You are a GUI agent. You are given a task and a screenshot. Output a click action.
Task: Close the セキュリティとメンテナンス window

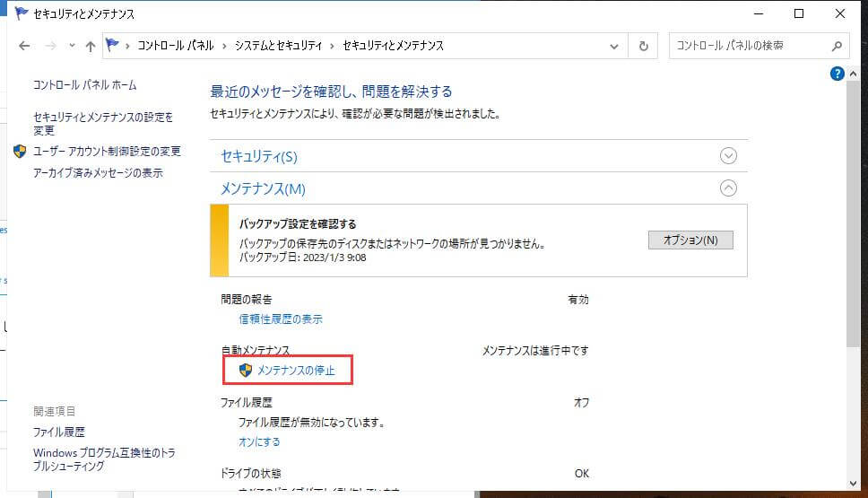[840, 13]
